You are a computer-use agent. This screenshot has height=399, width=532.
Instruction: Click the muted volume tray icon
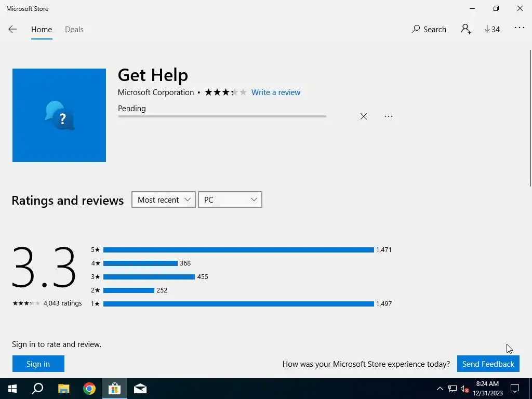[464, 389]
